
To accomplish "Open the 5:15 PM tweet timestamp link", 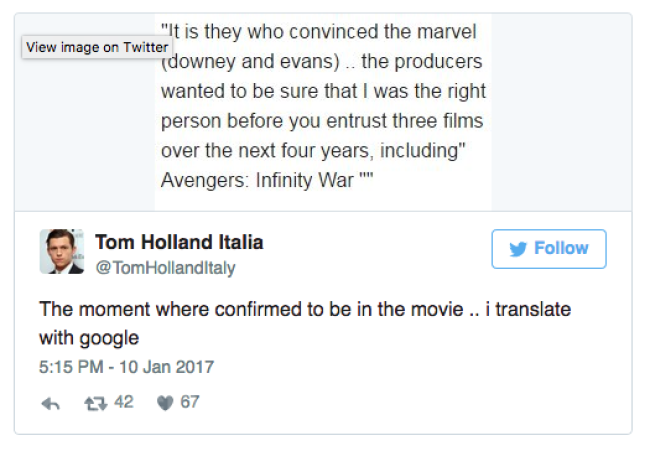I will (x=126, y=367).
